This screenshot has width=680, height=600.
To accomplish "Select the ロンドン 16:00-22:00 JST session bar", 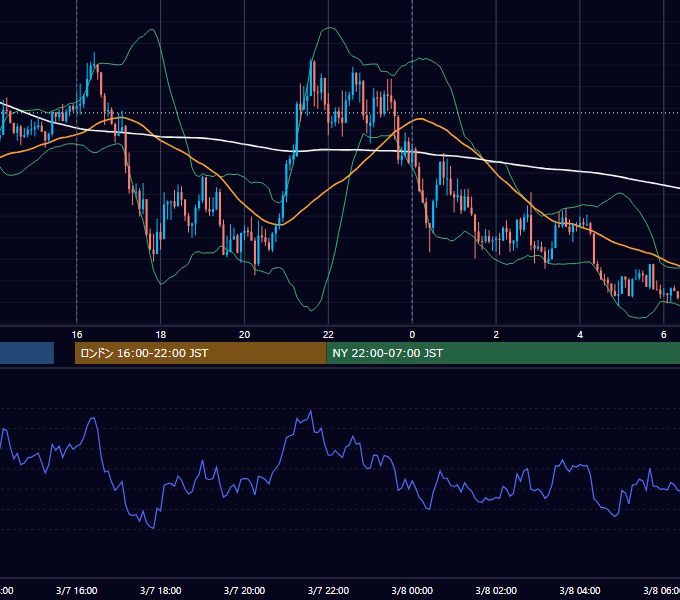I will 200,353.
